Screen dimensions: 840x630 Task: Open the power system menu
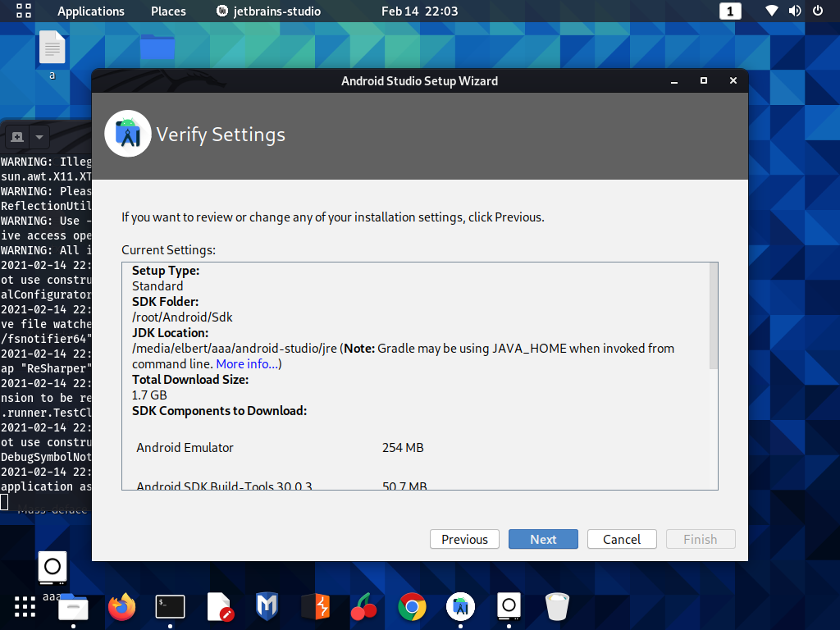pyautogui.click(x=817, y=11)
